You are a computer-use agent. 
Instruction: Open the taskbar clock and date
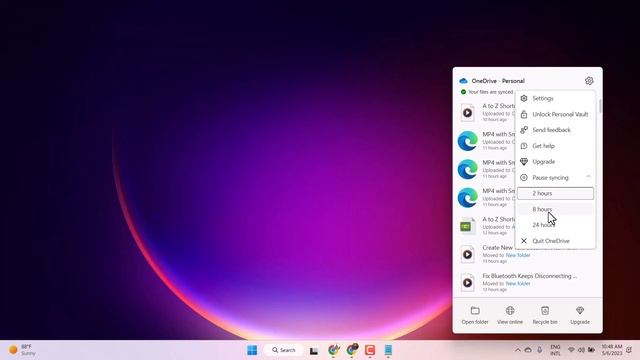(611, 350)
